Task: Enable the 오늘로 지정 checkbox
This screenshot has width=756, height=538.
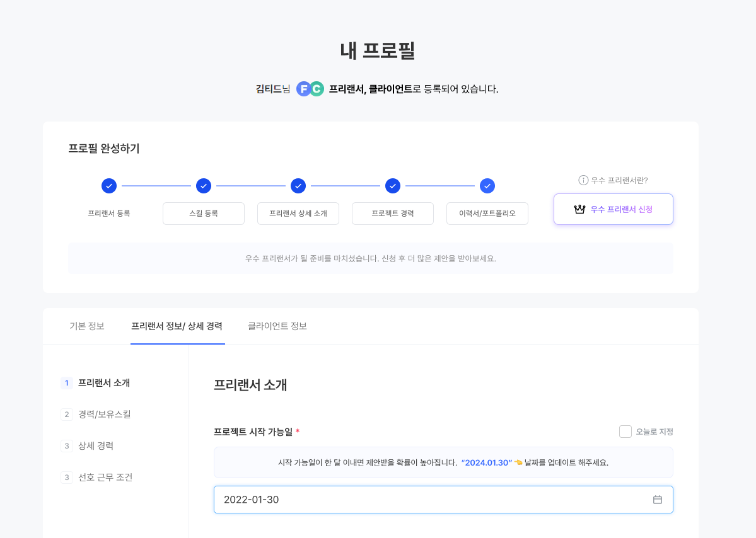Action: point(625,432)
